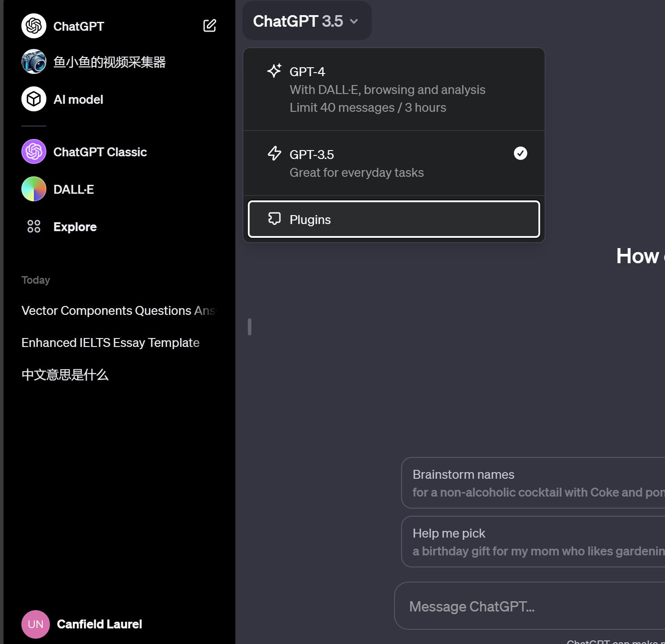
Task: Click the Brainstorm names suggestion card
Action: (533, 483)
